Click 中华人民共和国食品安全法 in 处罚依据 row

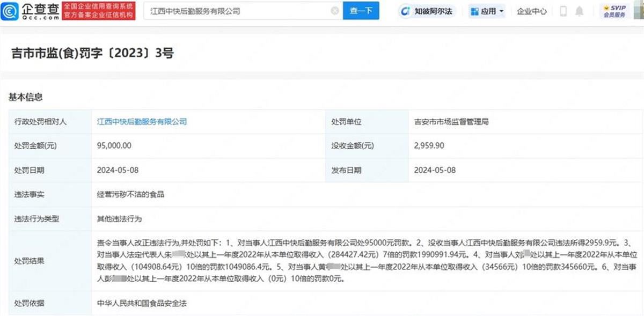pyautogui.click(x=142, y=304)
